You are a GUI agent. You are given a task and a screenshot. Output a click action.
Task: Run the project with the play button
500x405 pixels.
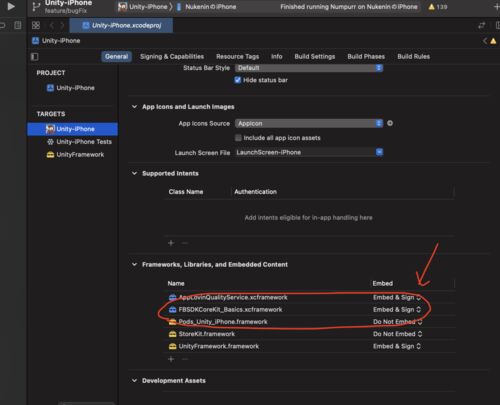11,6
